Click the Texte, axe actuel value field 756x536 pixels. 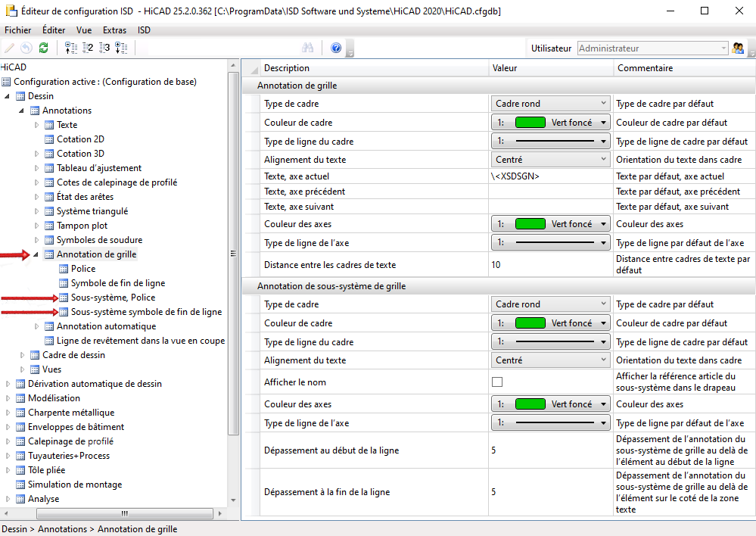tap(550, 176)
